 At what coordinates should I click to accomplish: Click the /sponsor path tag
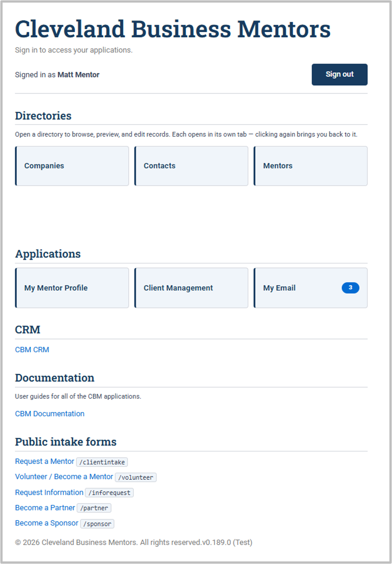click(x=97, y=524)
